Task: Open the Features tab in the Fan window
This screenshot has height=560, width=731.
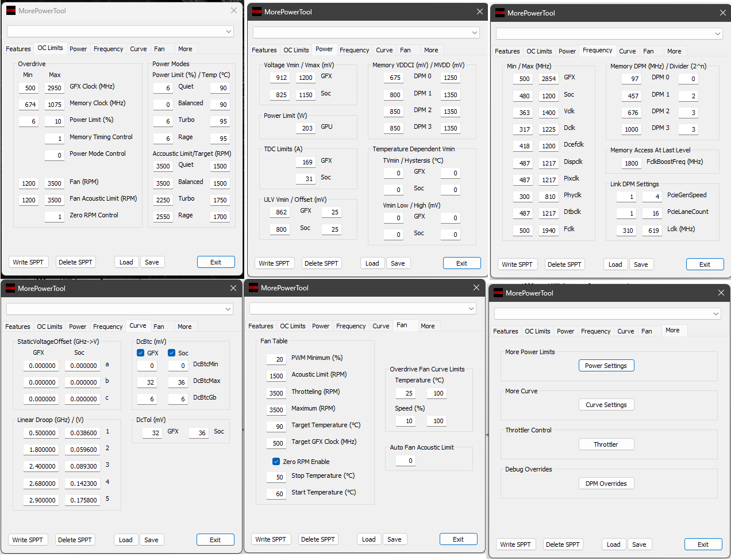Action: pos(261,326)
